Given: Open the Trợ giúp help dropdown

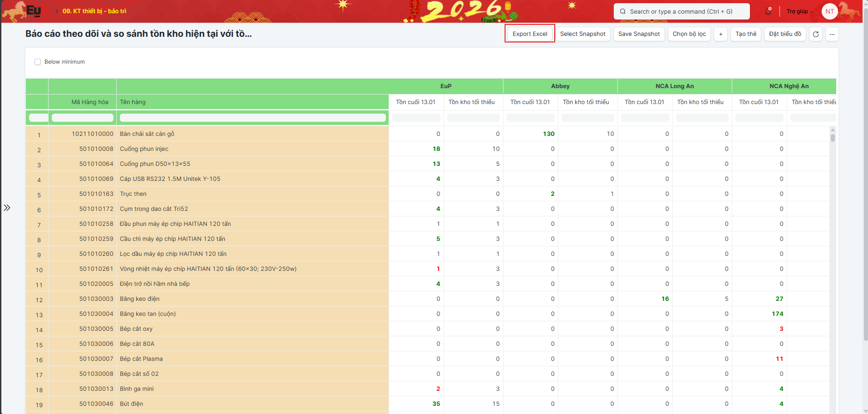Looking at the screenshot, I should point(800,11).
